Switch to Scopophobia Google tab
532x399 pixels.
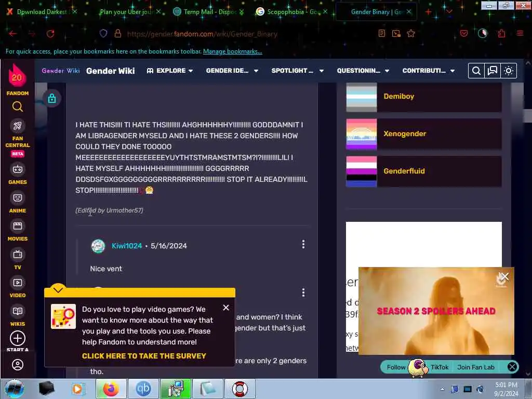(292, 12)
